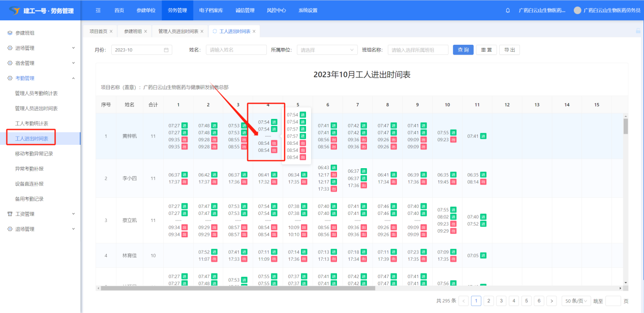Click the calendar icon in month field
This screenshot has height=313, width=644.
click(x=166, y=50)
